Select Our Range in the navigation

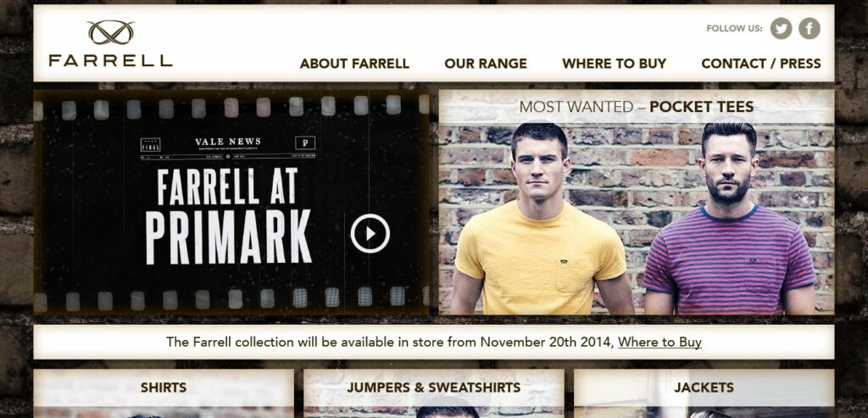(x=486, y=64)
